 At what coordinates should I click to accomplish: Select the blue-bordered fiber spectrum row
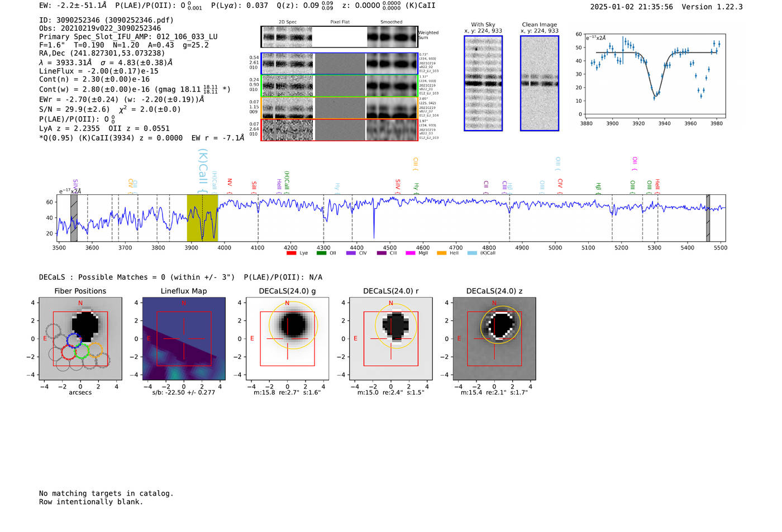click(x=339, y=64)
